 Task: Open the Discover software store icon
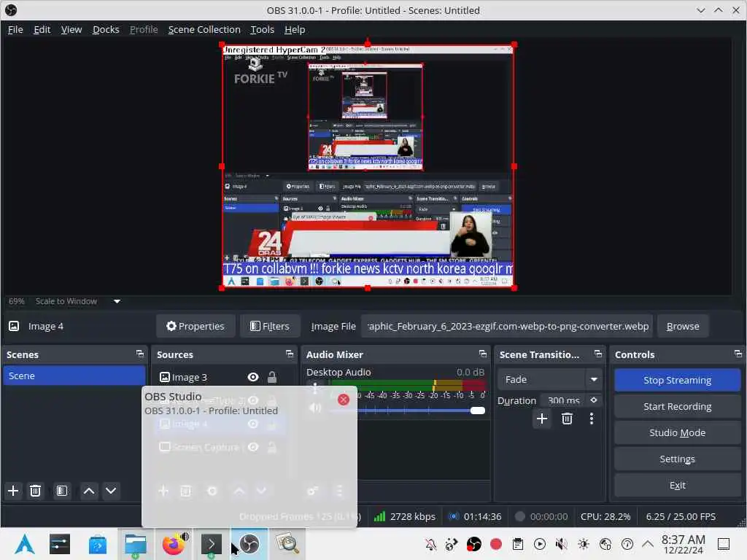(98, 544)
